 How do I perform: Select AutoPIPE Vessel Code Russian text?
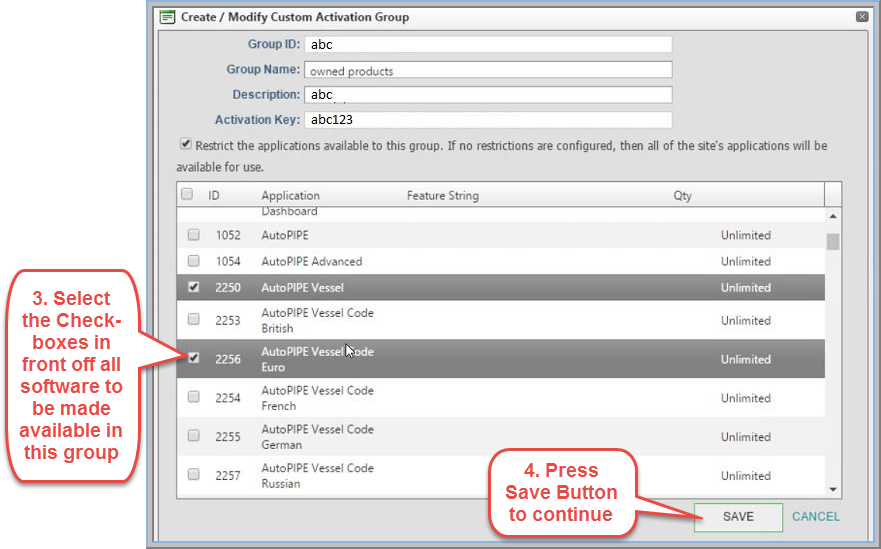317,475
